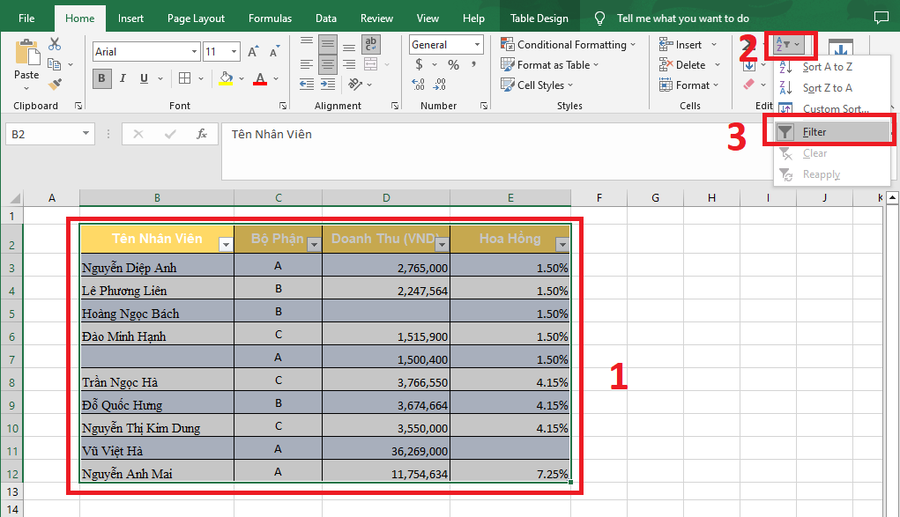
Task: Click Decrease Decimal icon
Action: tap(440, 84)
